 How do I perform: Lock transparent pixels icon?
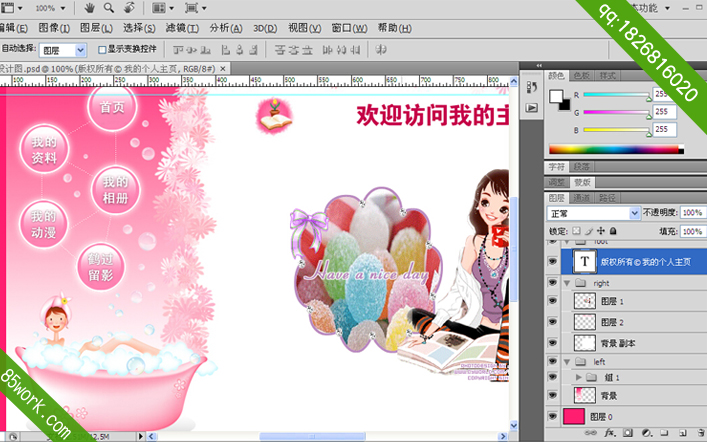[576, 231]
